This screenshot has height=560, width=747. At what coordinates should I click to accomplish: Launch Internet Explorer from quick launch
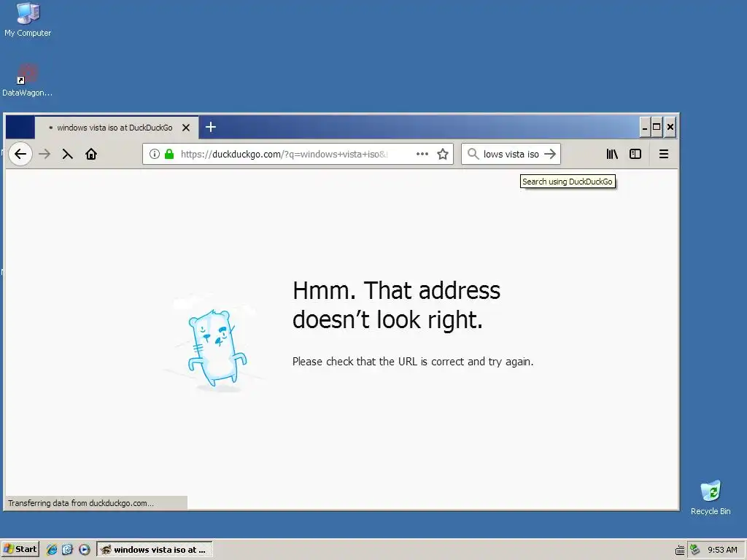point(52,550)
